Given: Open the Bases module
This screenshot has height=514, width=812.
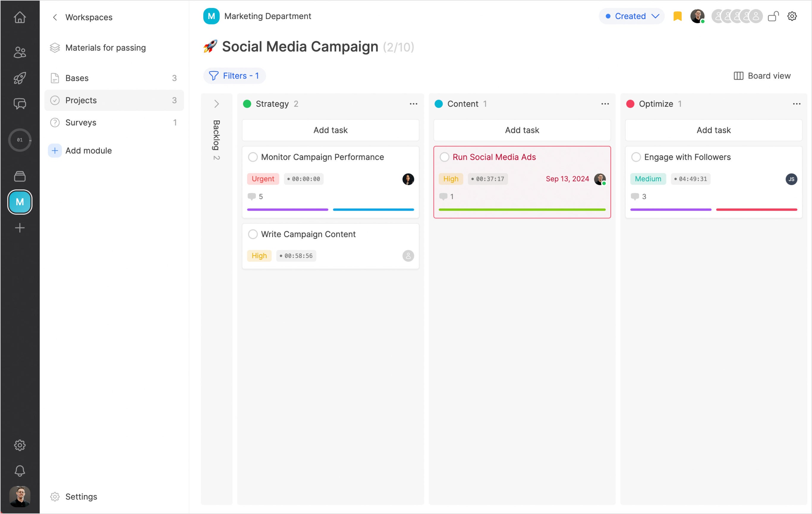Looking at the screenshot, I should click(x=77, y=78).
